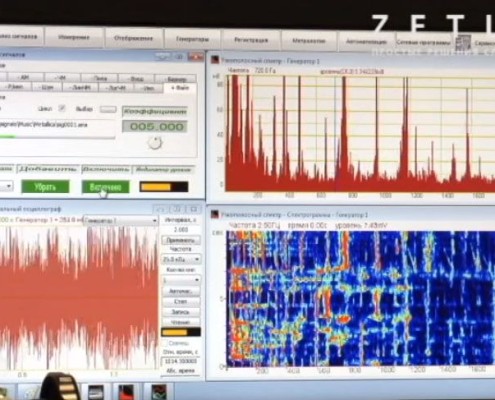
Task: Click the spectrum window title icon
Action: 214,60
